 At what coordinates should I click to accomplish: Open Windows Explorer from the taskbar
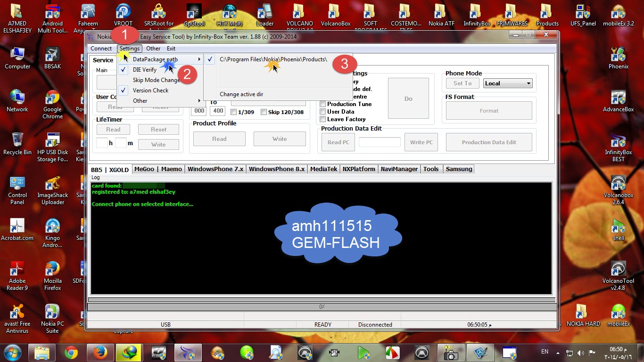click(42, 353)
